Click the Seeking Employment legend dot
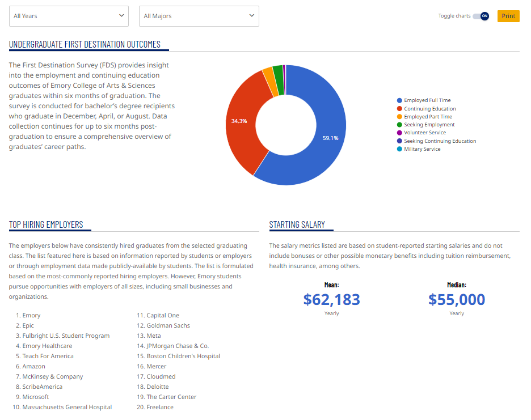The height and width of the screenshot is (420, 531). (x=400, y=125)
